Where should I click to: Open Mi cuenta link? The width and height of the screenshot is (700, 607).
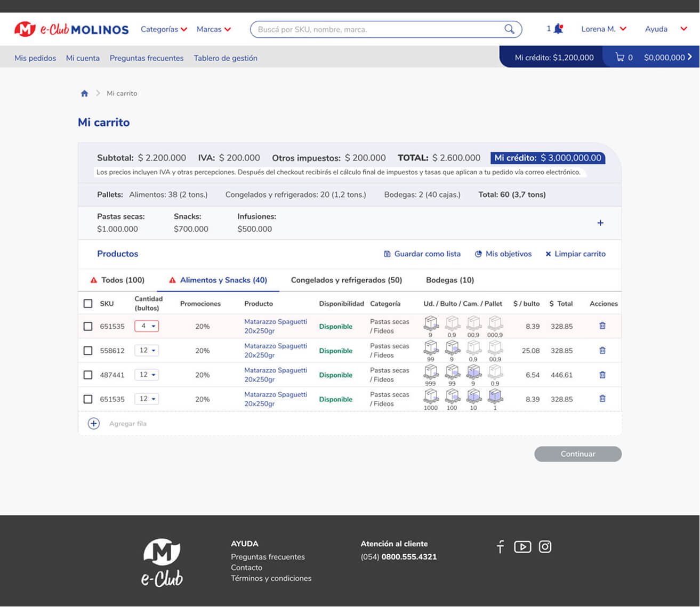pos(83,58)
